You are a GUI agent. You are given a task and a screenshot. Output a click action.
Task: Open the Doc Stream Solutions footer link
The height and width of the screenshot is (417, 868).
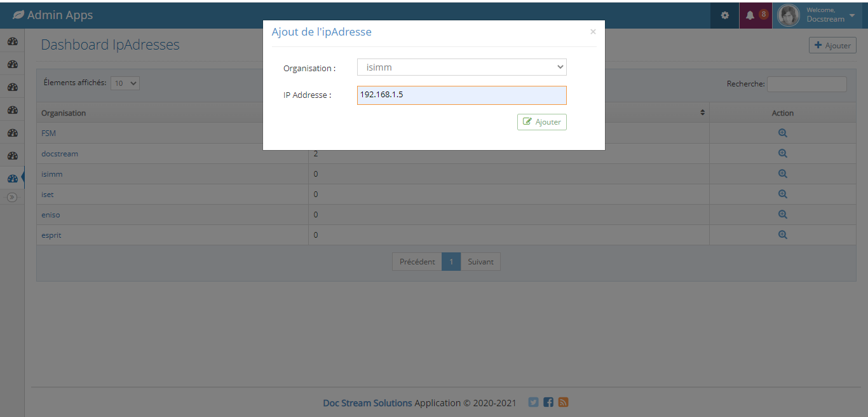[367, 403]
